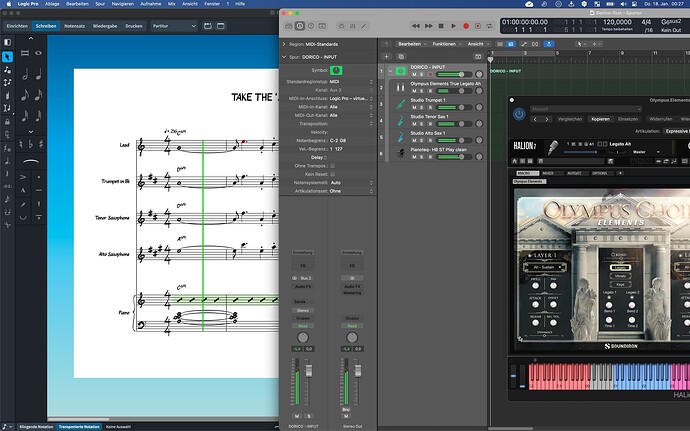This screenshot has width=690, height=431.
Task: Open the Navigieren menu in menu bar
Action: point(123,4)
